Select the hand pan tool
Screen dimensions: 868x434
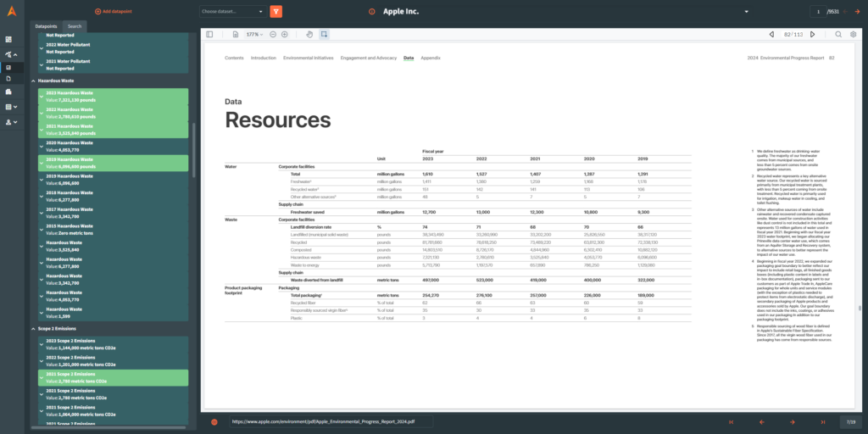pyautogui.click(x=309, y=34)
